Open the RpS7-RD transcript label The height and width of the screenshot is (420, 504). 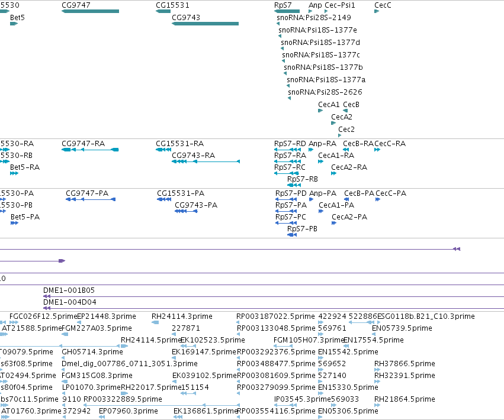(290, 144)
